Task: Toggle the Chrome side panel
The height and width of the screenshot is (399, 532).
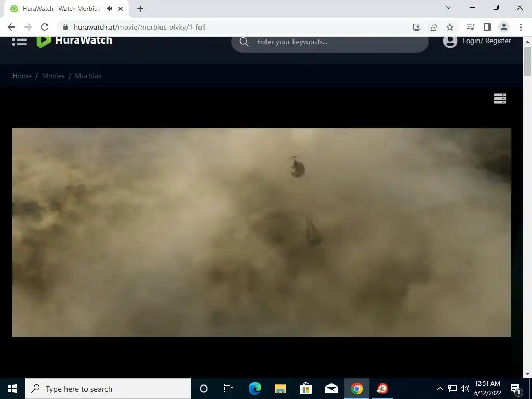Action: 487,27
